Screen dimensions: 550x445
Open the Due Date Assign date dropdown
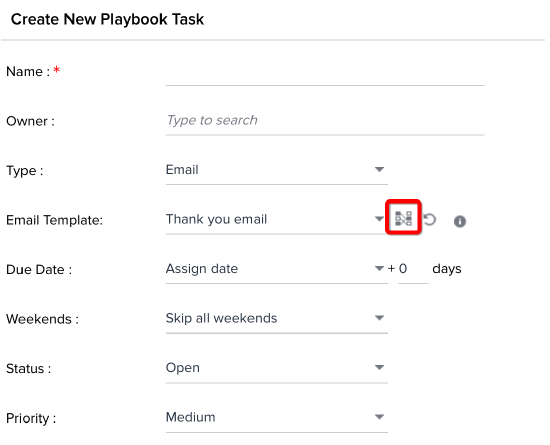(276, 269)
